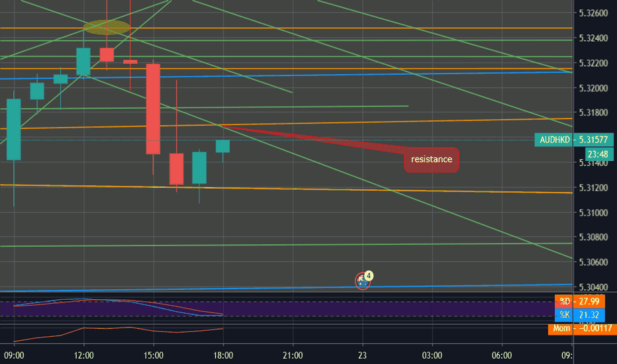Viewport: 617px width, 364px height.
Task: Click the 5.31800 price axis label
Action: click(x=593, y=113)
